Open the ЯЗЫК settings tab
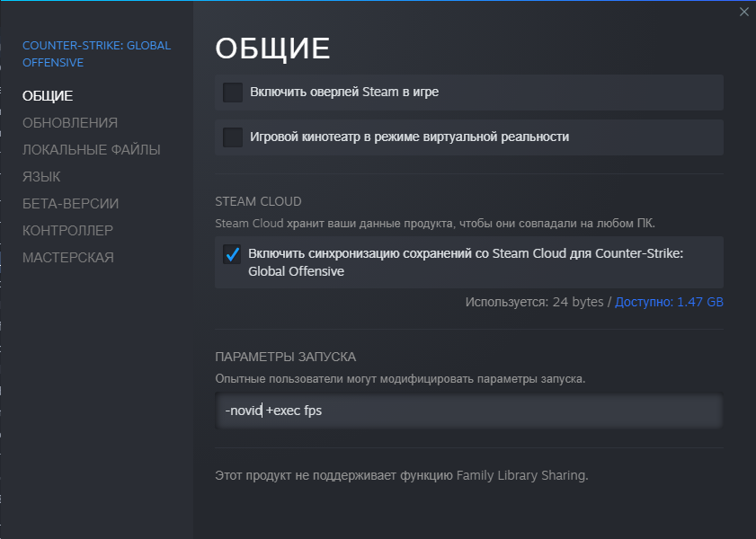The image size is (756, 539). coord(41,176)
